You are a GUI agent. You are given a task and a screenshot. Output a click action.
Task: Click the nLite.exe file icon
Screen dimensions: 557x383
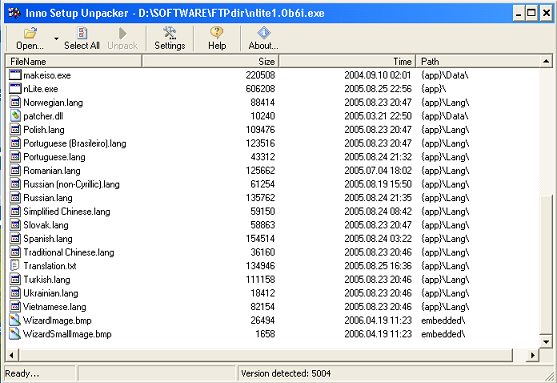[15, 89]
